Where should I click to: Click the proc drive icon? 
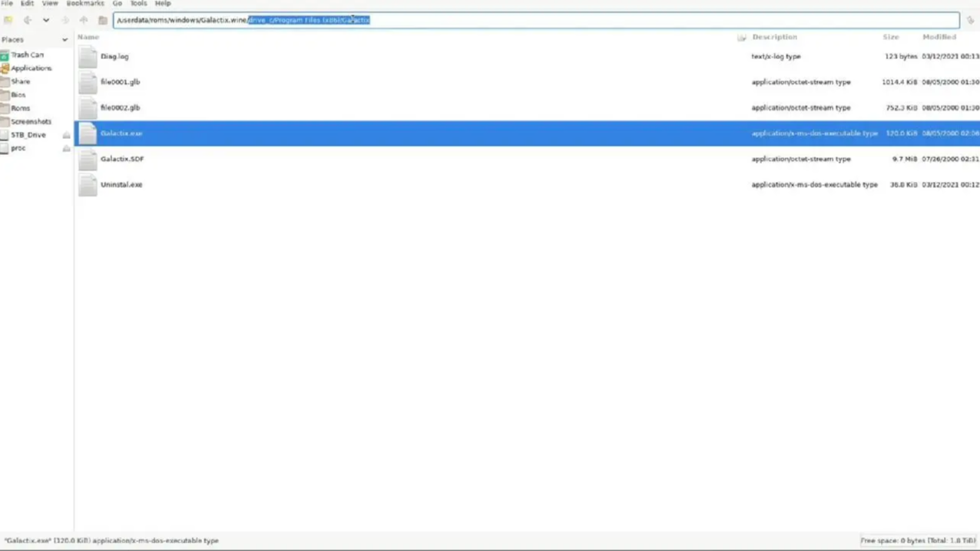pyautogui.click(x=5, y=148)
